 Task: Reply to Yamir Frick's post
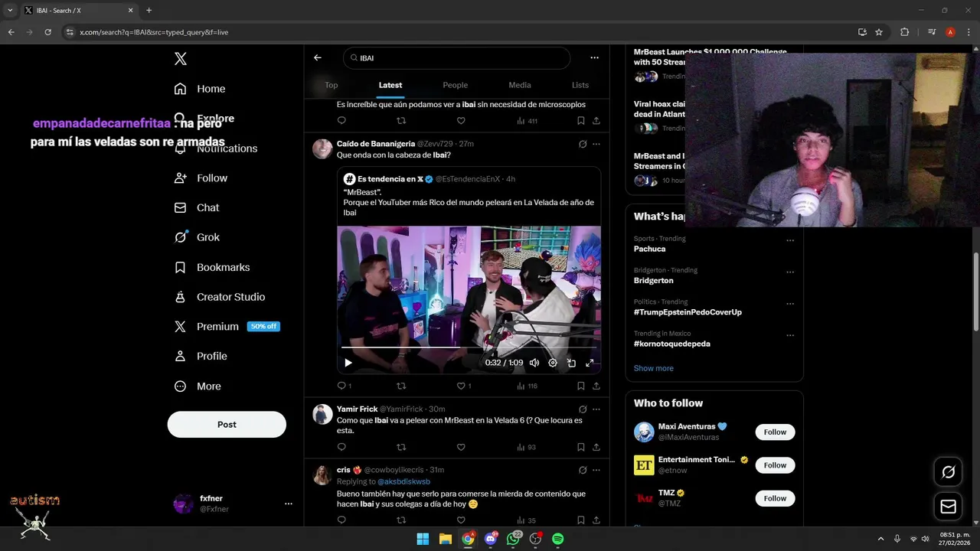pos(341,447)
